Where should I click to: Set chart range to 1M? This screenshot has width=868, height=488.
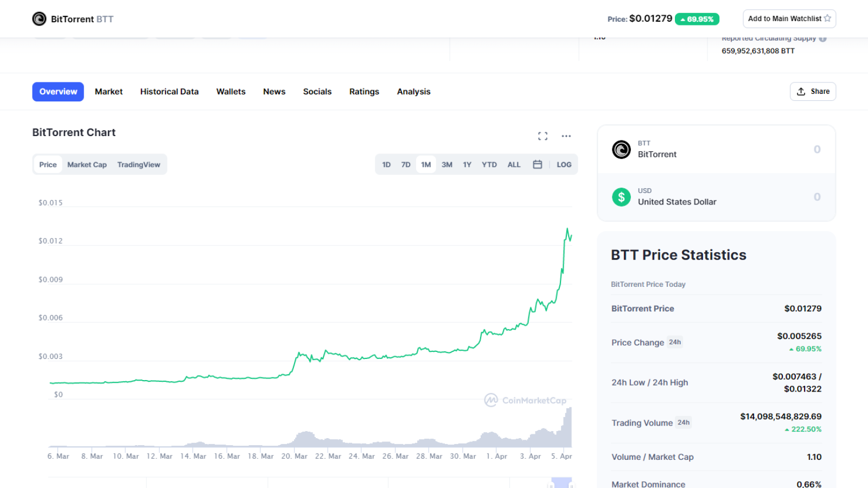click(426, 164)
